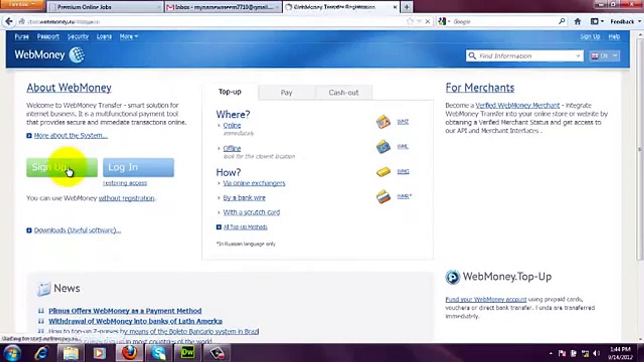Click the blue WME wallet icon
The image size is (644, 362).
[383, 146]
